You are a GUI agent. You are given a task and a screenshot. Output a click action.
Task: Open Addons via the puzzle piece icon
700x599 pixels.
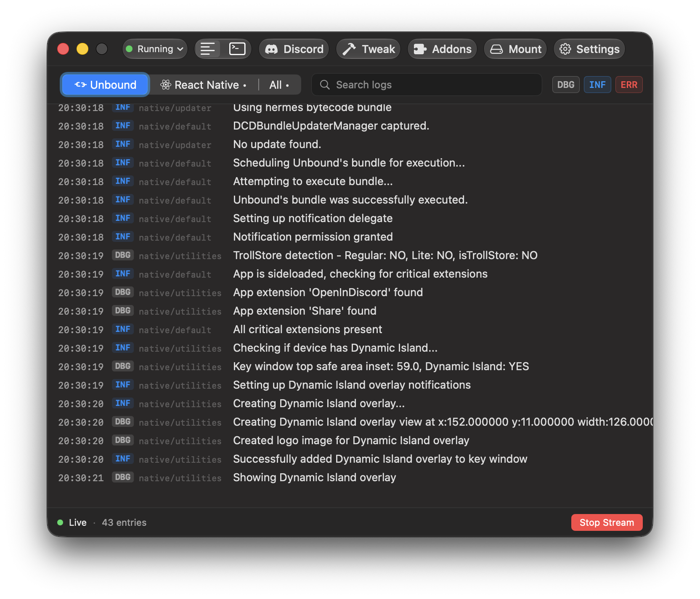point(420,49)
